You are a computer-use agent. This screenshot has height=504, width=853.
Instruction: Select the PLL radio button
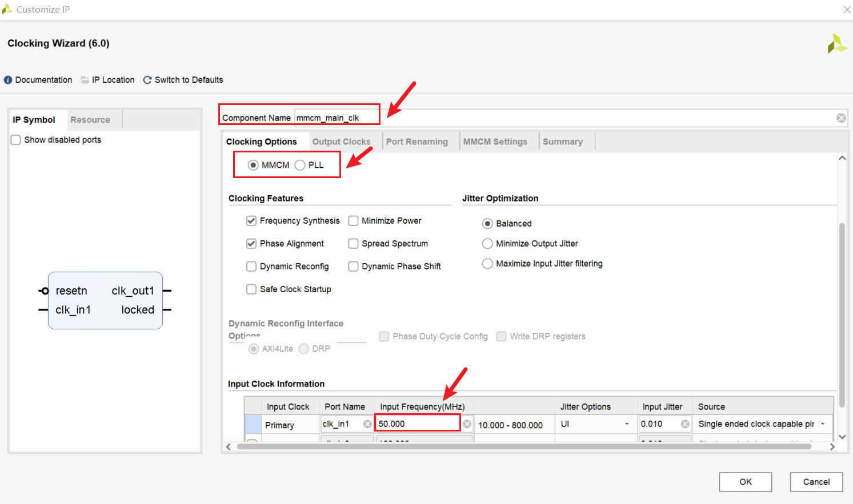click(300, 165)
